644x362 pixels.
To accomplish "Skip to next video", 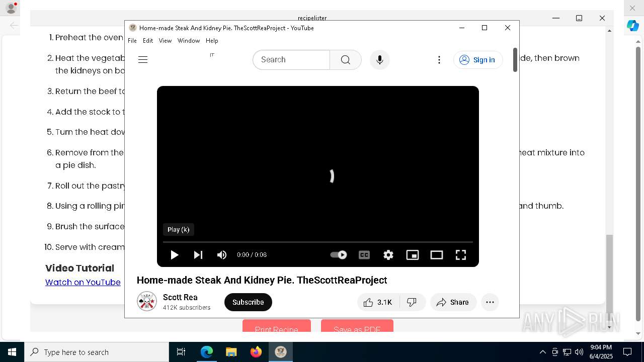I will (198, 255).
